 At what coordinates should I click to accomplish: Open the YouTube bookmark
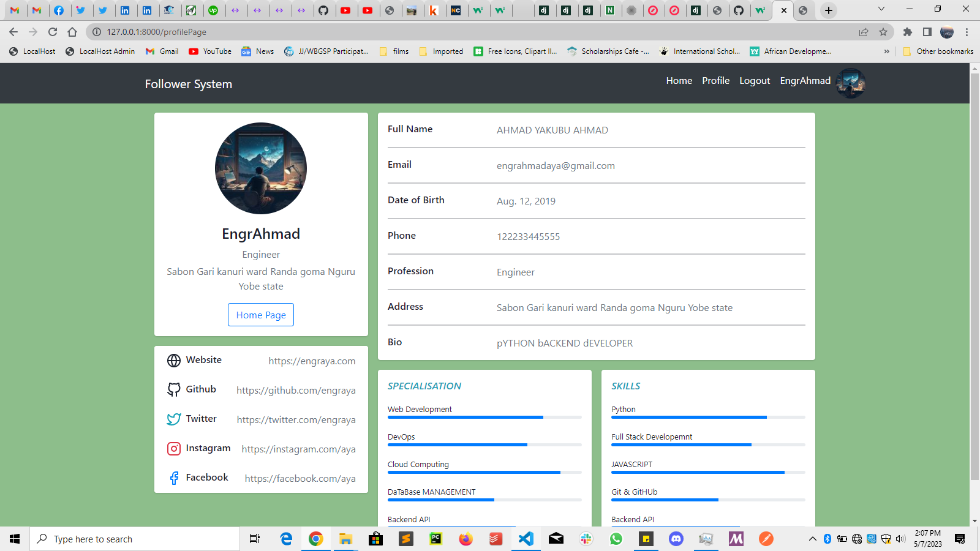pos(209,51)
